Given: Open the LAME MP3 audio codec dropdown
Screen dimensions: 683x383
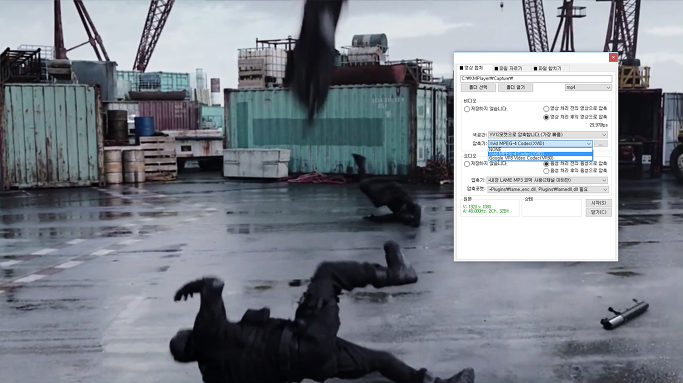Looking at the screenshot, I should coord(547,180).
